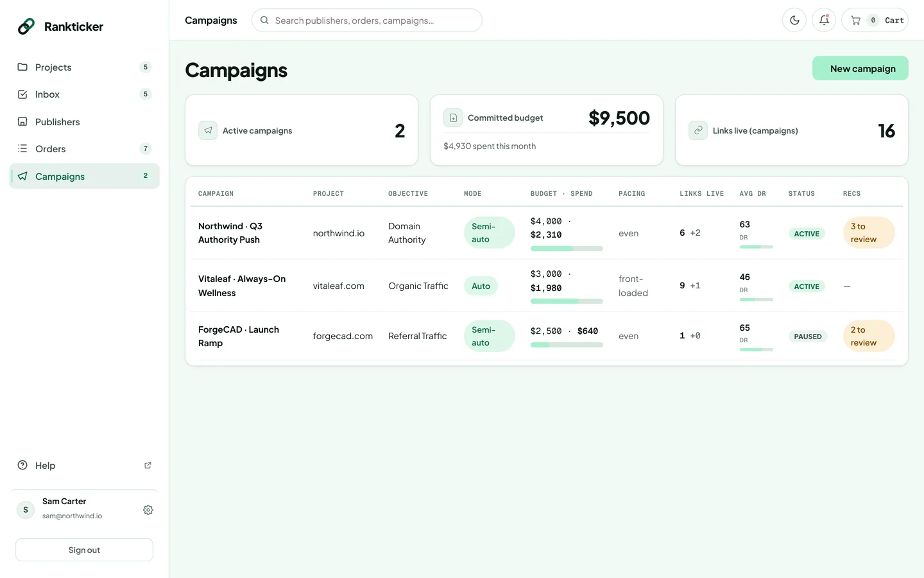Screen dimensions: 924x578
Task: Click the search magnifier icon
Action: [x=264, y=21]
